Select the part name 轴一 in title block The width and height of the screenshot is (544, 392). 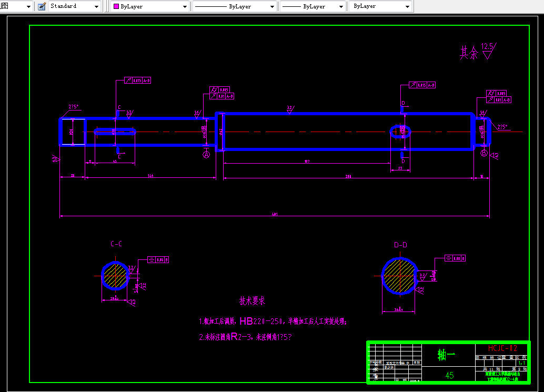[x=446, y=355]
